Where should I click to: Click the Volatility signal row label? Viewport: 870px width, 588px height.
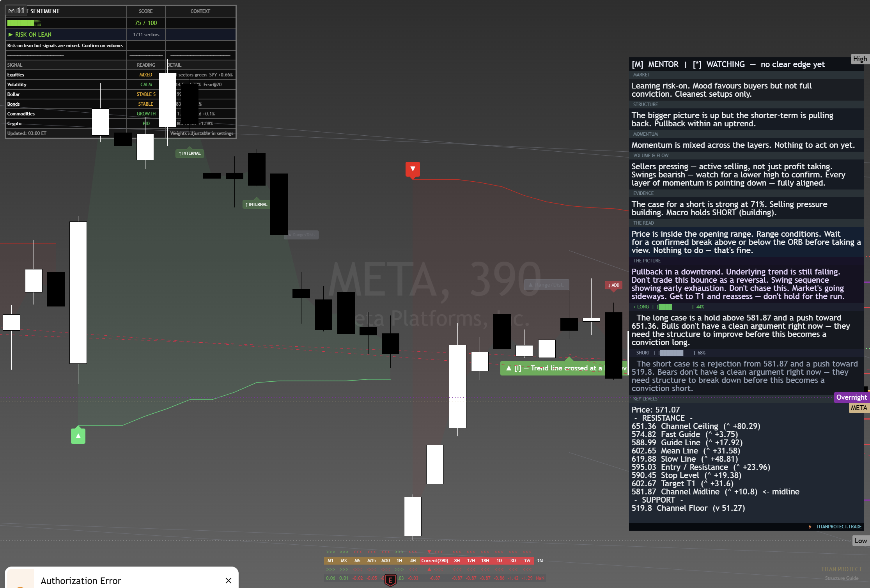tap(17, 85)
